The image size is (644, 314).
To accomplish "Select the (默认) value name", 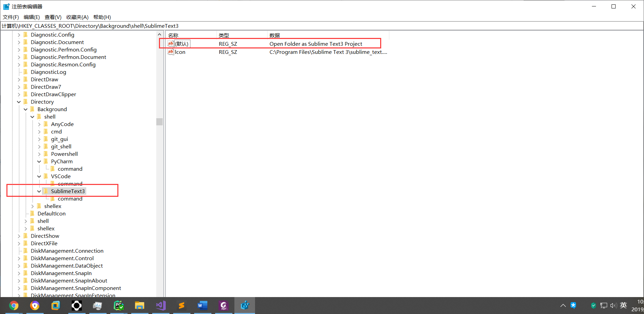I will click(x=182, y=44).
